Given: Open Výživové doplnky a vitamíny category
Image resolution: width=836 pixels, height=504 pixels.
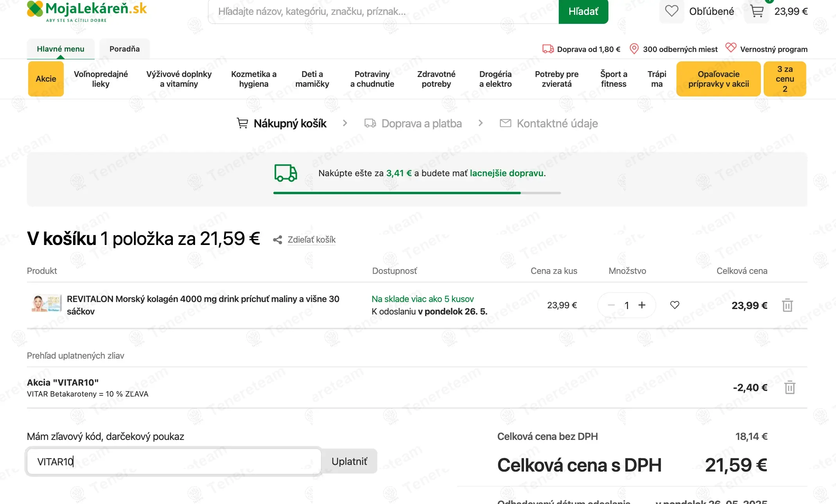Looking at the screenshot, I should (x=179, y=79).
